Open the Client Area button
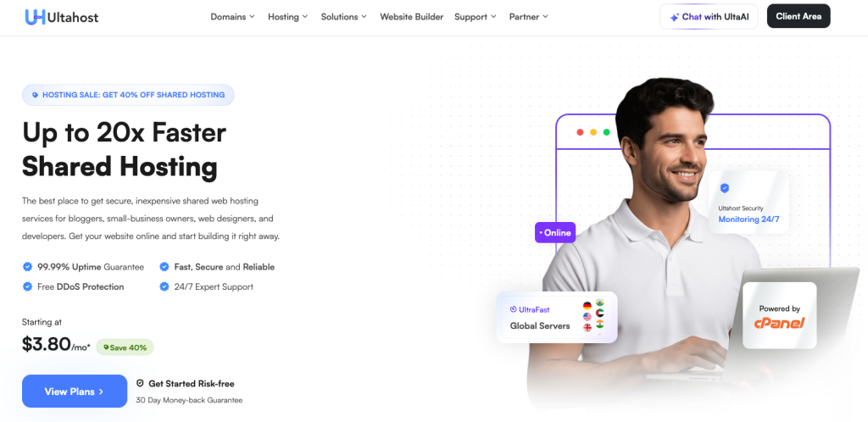Image resolution: width=868 pixels, height=422 pixels. (x=798, y=16)
